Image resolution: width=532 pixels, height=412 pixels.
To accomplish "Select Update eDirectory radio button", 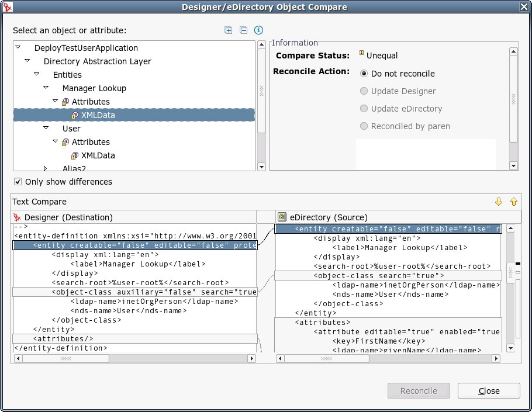I will 364,109.
